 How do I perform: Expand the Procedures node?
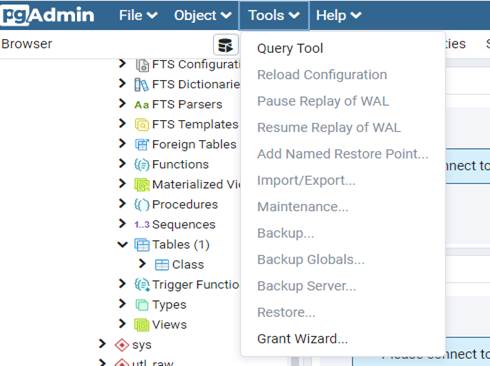coord(122,204)
